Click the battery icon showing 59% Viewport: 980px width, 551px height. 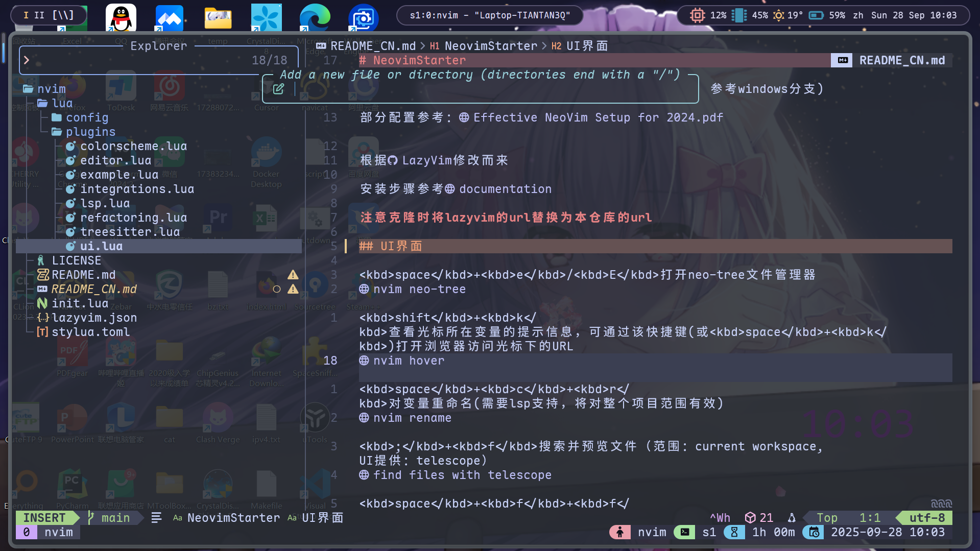point(816,15)
